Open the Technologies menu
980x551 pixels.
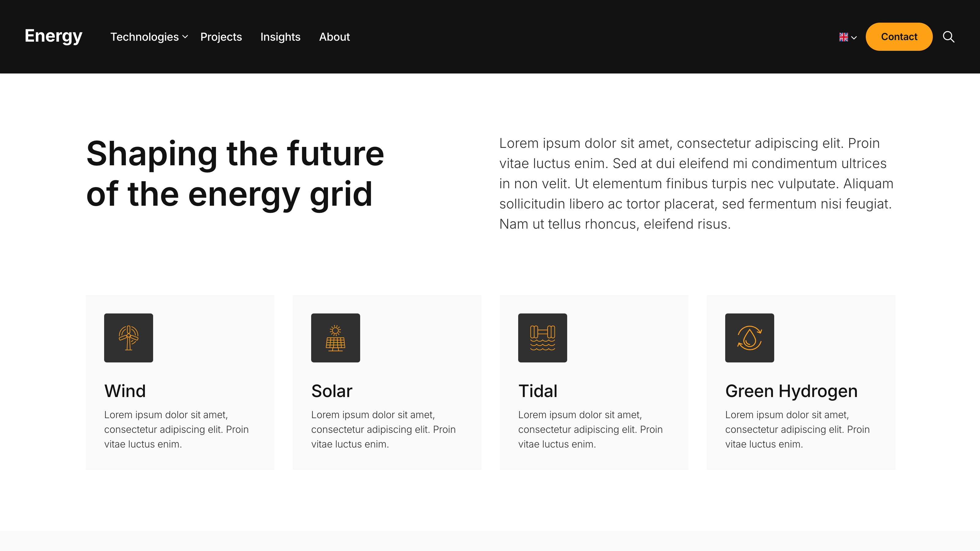click(145, 37)
